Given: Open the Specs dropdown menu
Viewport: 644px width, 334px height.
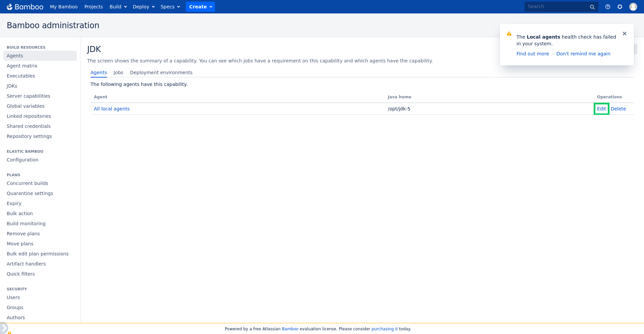Looking at the screenshot, I should click(x=170, y=7).
